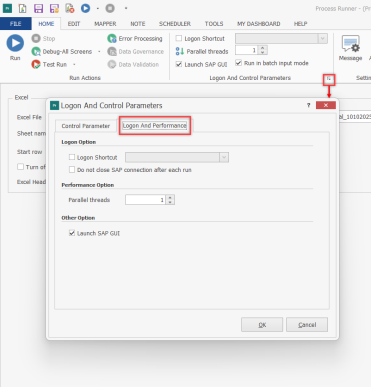The width and height of the screenshot is (371, 387).
Task: Decrease ribbon Parallel threads spinner
Action: (263, 52)
